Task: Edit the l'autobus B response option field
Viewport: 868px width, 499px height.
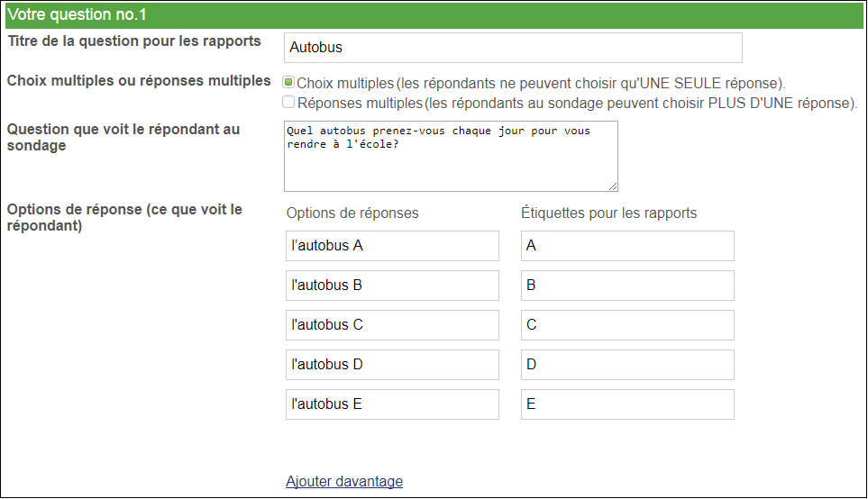Action: [x=392, y=286]
